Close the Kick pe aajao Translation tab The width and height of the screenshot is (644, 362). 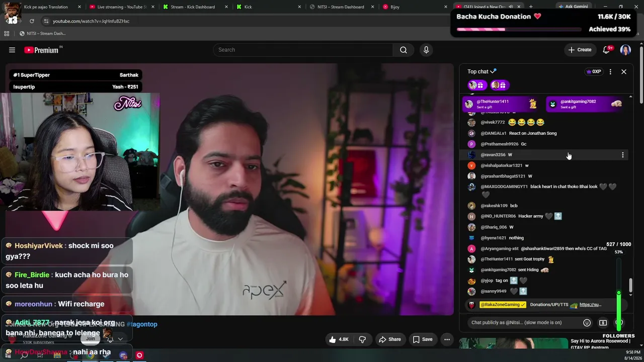click(79, 7)
